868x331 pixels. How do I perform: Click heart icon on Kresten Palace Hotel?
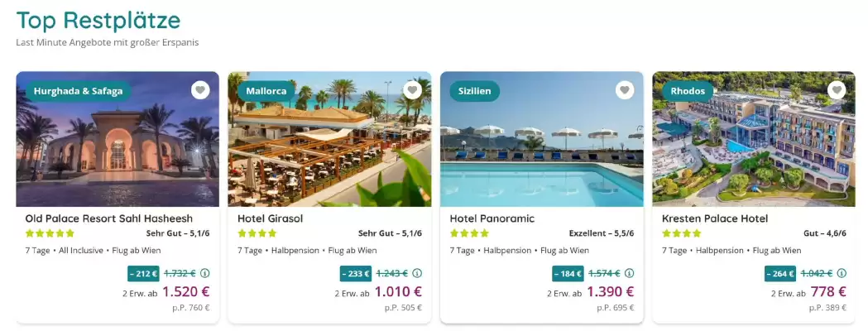click(837, 90)
